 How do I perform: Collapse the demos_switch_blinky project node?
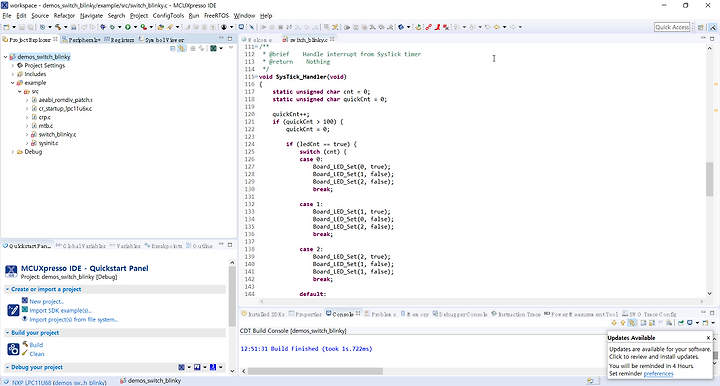pyautogui.click(x=6, y=57)
